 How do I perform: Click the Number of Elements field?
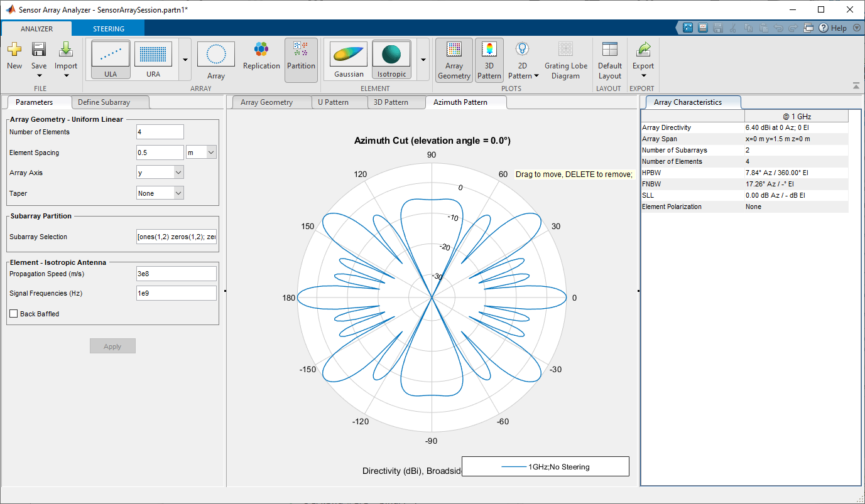coord(160,132)
